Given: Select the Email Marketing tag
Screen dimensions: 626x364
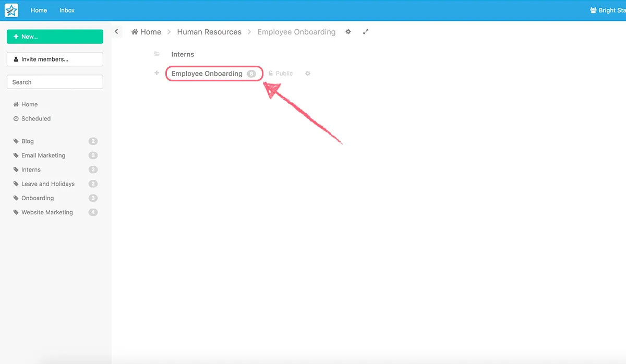Looking at the screenshot, I should [x=39, y=155].
